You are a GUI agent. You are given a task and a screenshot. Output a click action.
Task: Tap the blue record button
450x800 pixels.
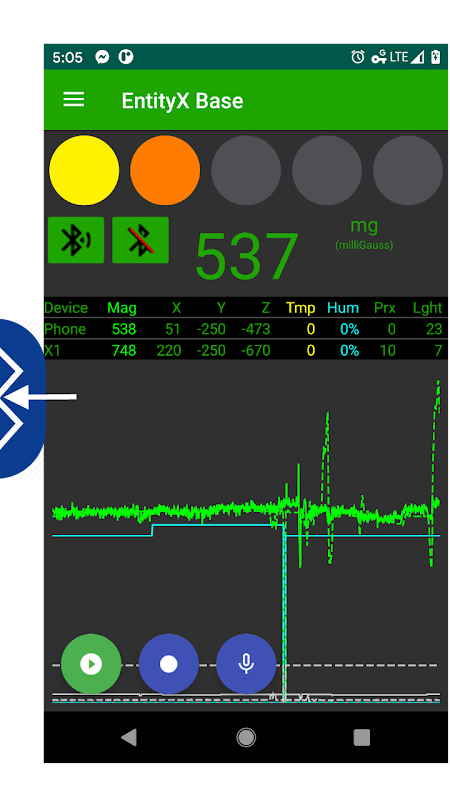[169, 664]
